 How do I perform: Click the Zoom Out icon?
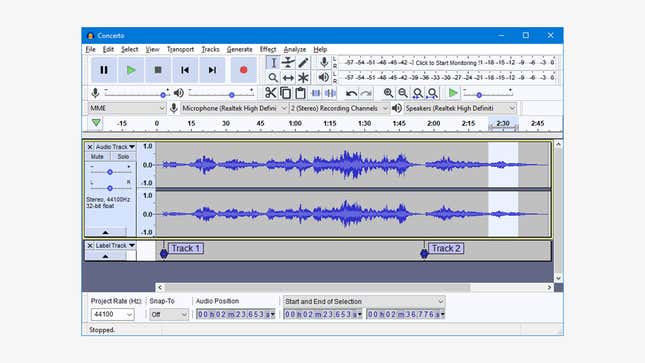(403, 93)
